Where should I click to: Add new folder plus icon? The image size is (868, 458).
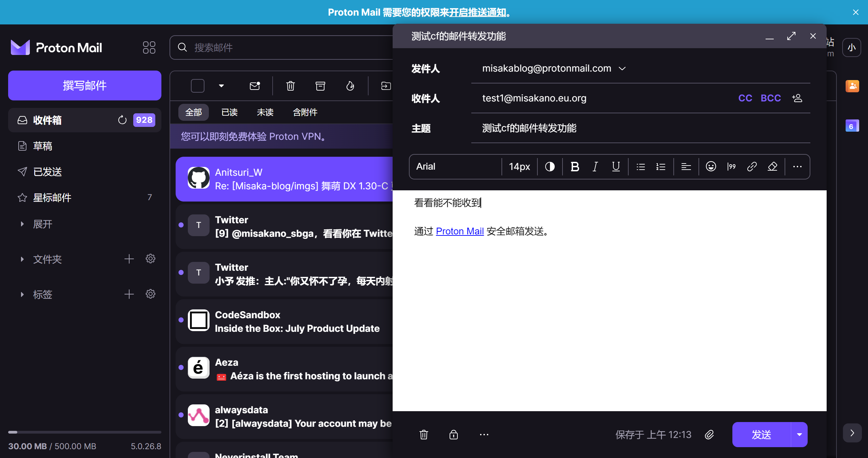click(x=129, y=259)
